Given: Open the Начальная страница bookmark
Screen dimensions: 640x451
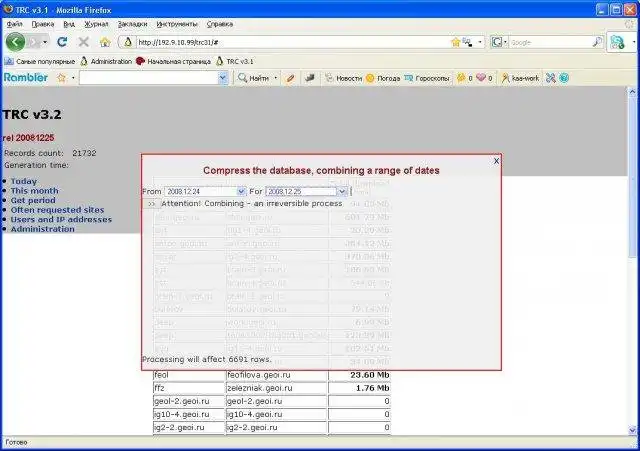Looking at the screenshot, I should [173, 62].
